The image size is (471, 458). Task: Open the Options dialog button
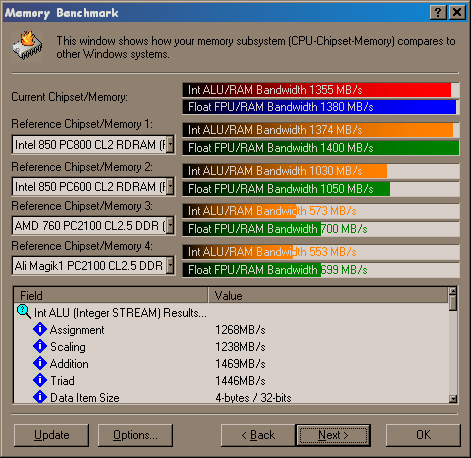(x=135, y=435)
